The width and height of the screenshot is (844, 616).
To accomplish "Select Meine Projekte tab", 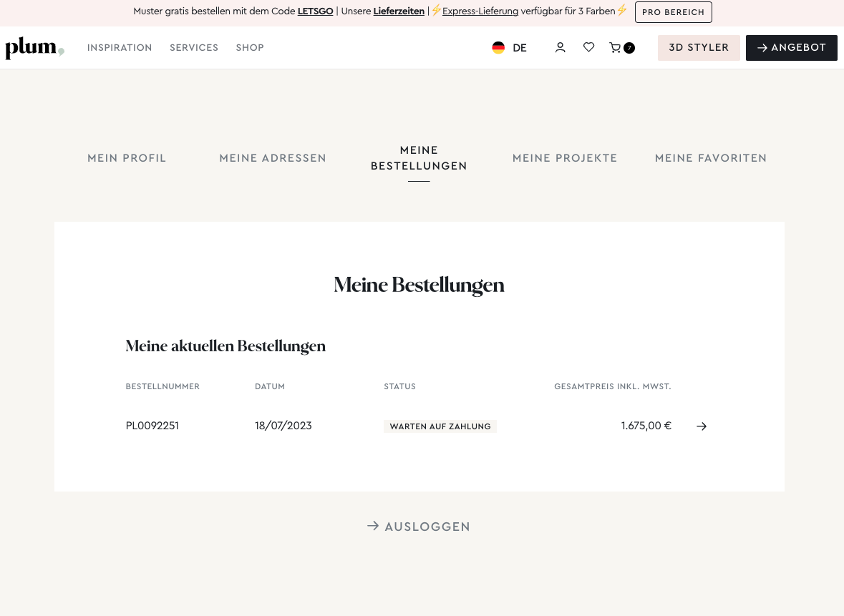I will (x=565, y=158).
